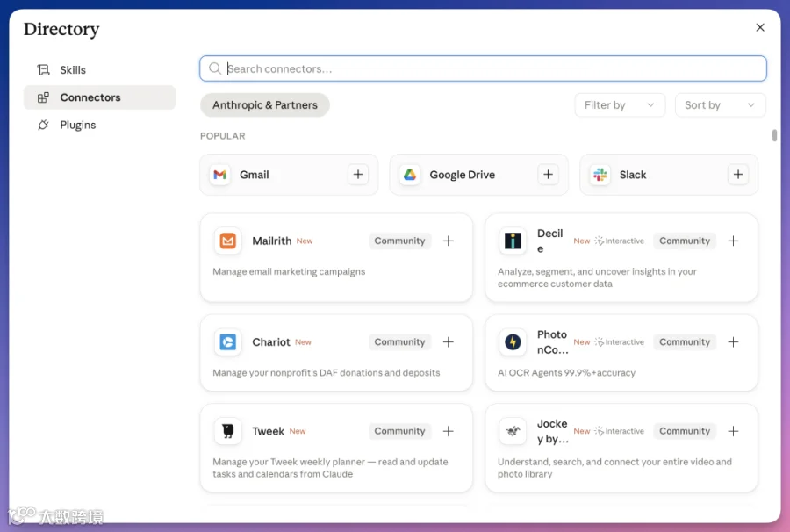Image resolution: width=790 pixels, height=532 pixels.
Task: Open the Skills section icon
Action: tap(43, 70)
